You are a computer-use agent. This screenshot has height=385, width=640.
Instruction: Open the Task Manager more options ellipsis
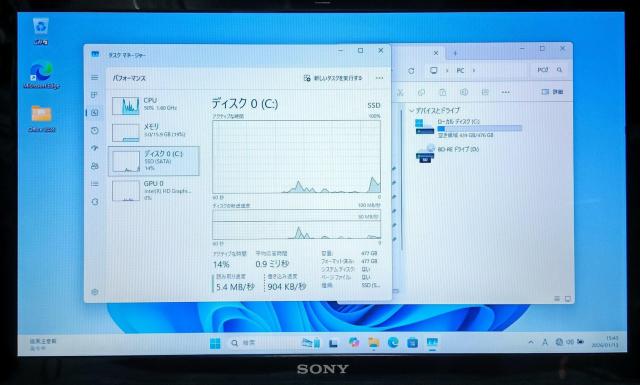[379, 78]
